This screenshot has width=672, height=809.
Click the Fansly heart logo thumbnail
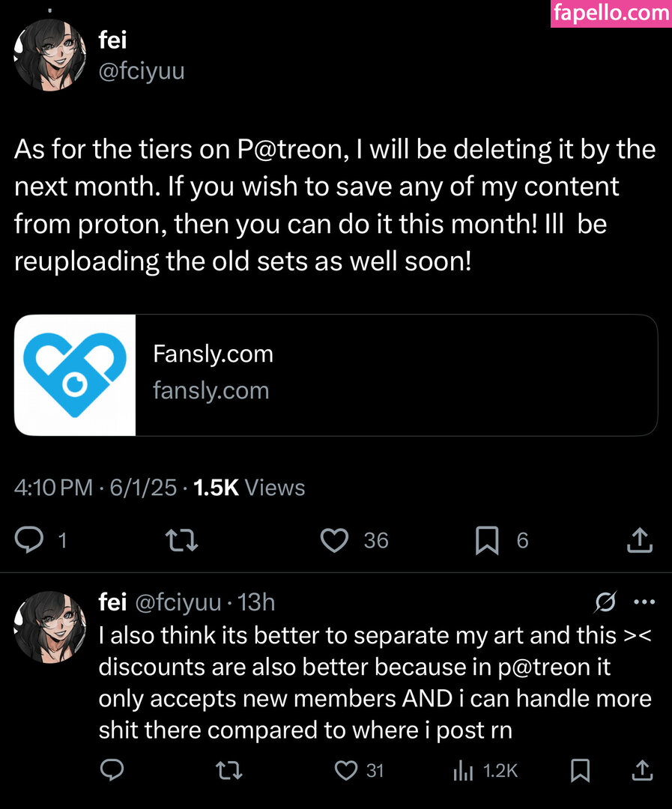coord(75,375)
